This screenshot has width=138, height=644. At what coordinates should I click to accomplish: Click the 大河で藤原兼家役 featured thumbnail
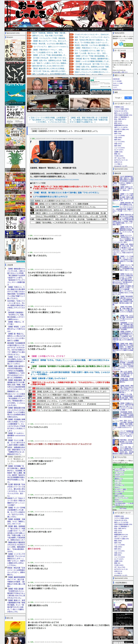point(37,86)
